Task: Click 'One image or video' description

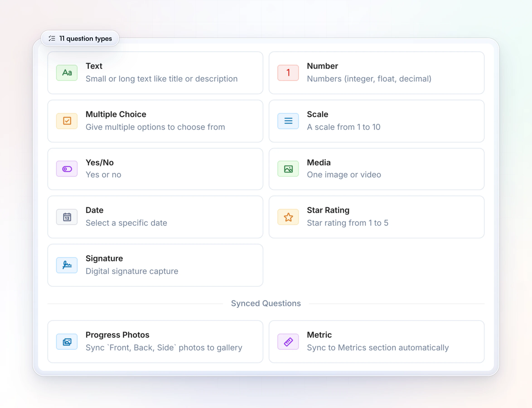Action: coord(344,175)
